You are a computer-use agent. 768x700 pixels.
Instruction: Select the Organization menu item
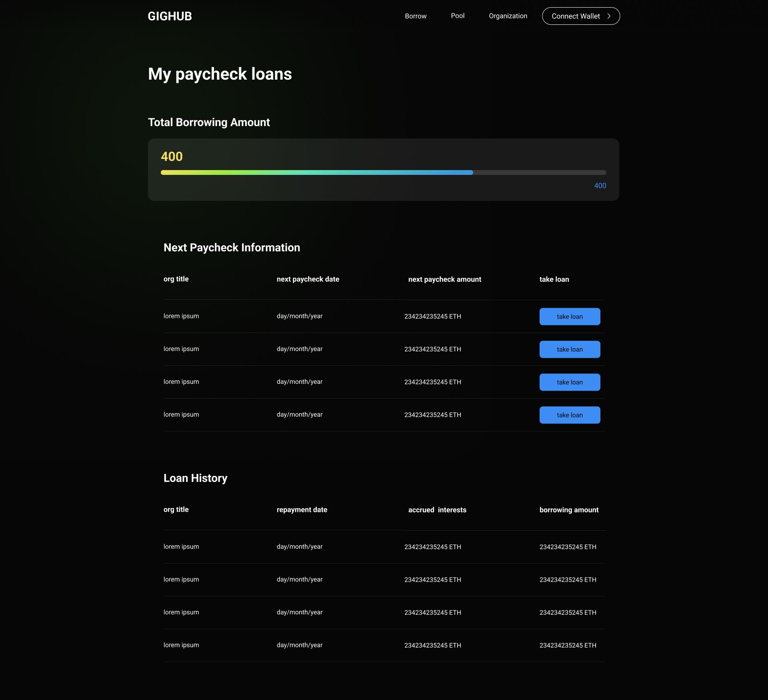[508, 16]
